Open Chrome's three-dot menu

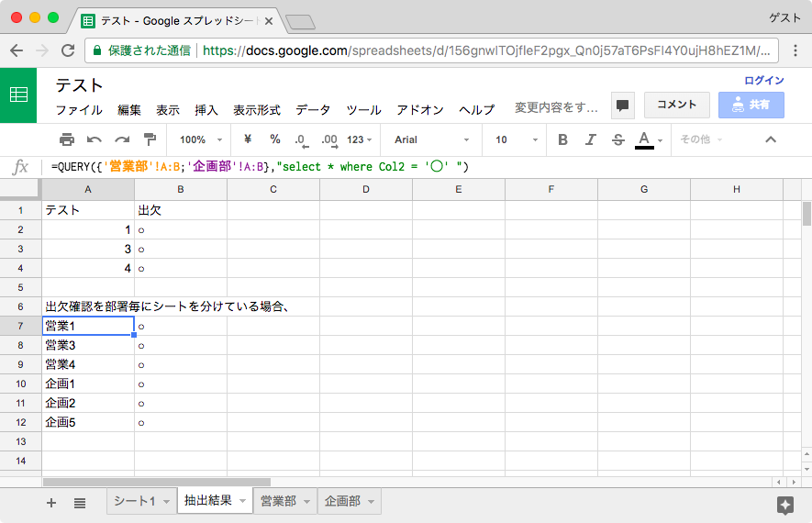(x=795, y=50)
